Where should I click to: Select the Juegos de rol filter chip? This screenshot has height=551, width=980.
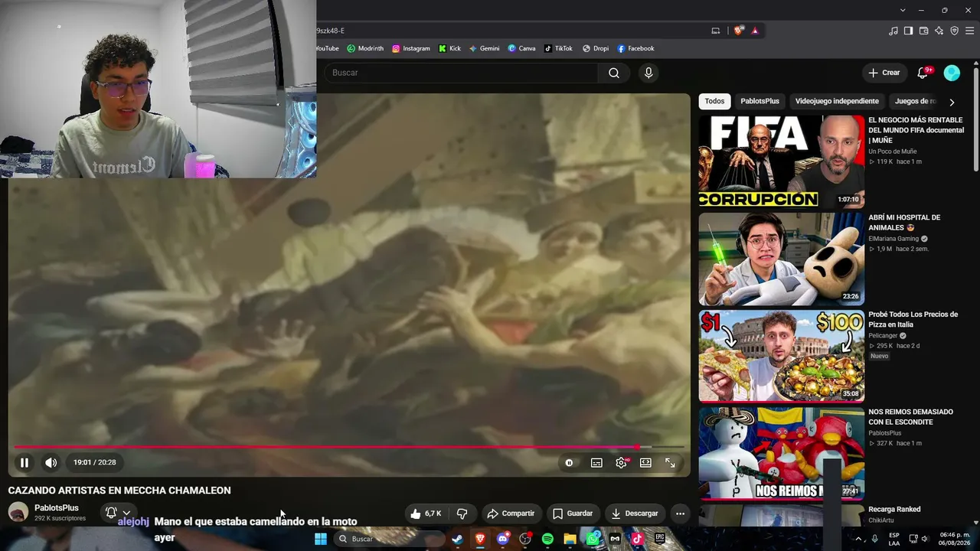(x=914, y=101)
